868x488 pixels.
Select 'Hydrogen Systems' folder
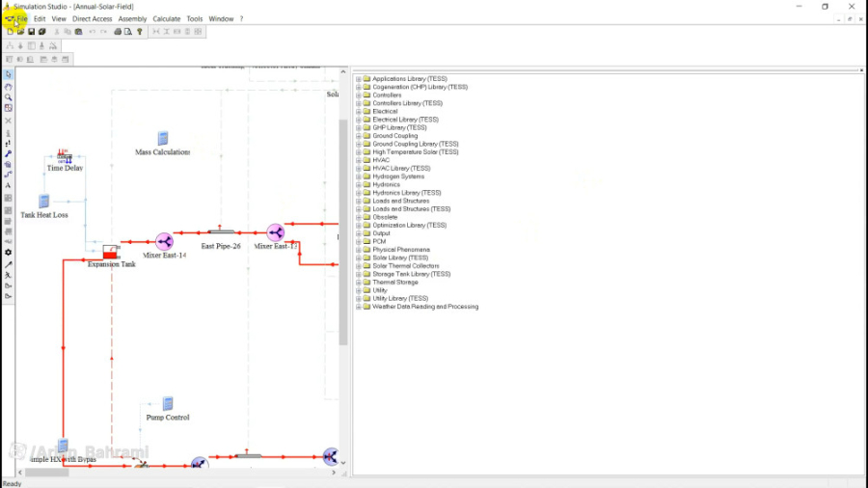click(x=398, y=176)
